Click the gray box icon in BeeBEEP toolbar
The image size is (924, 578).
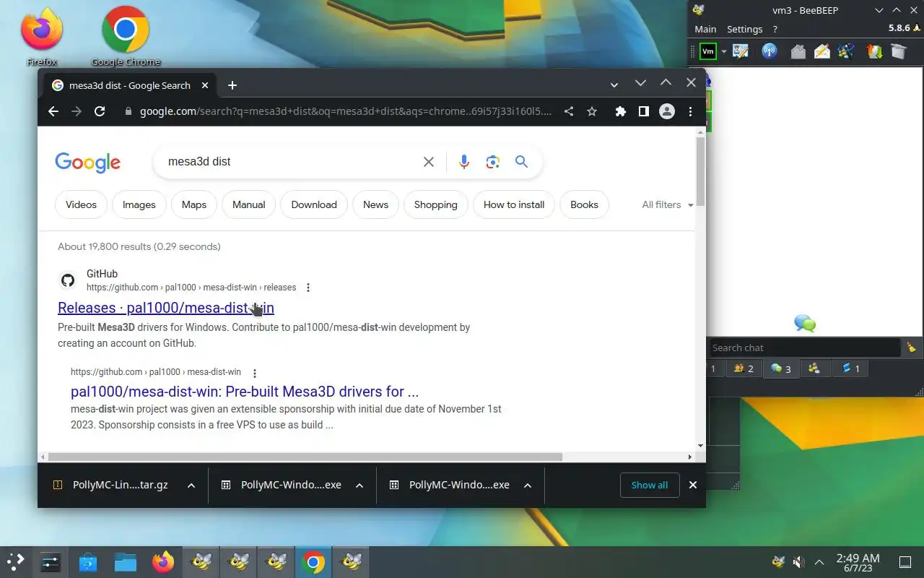coord(898,51)
